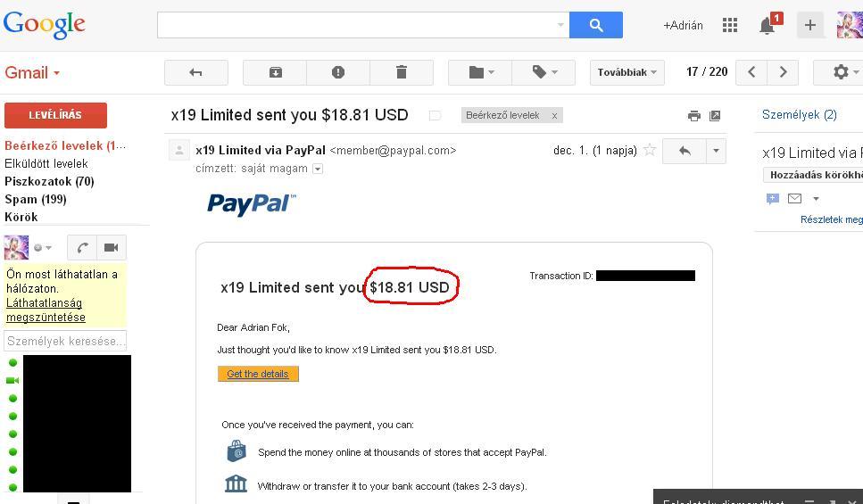863x504 pixels.
Task: Star the x19 Limited message
Action: pyautogui.click(x=650, y=150)
